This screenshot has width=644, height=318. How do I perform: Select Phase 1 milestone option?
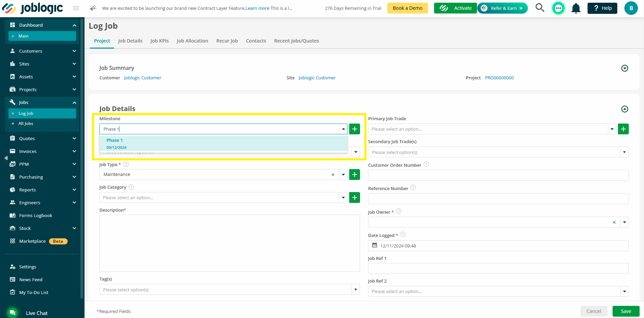223,143
